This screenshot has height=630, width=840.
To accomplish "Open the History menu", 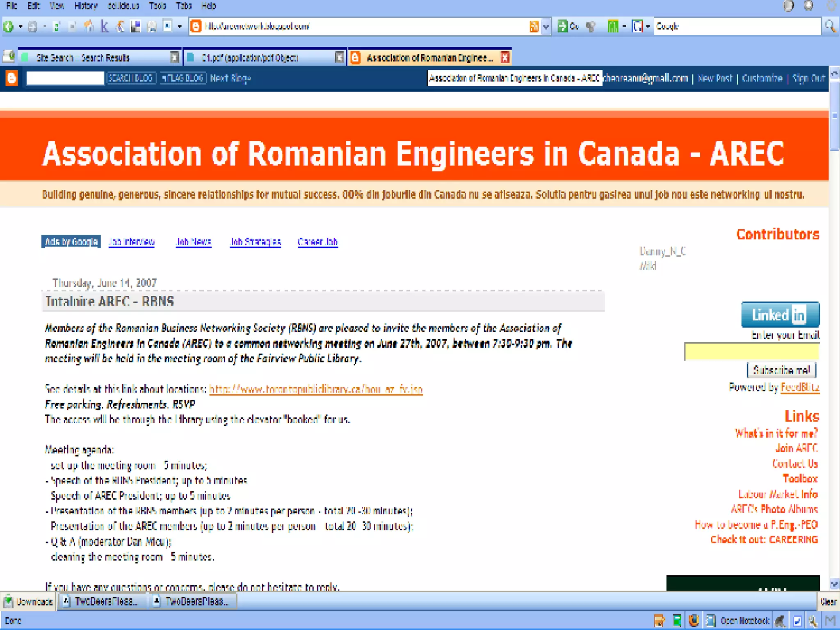I will [x=86, y=6].
